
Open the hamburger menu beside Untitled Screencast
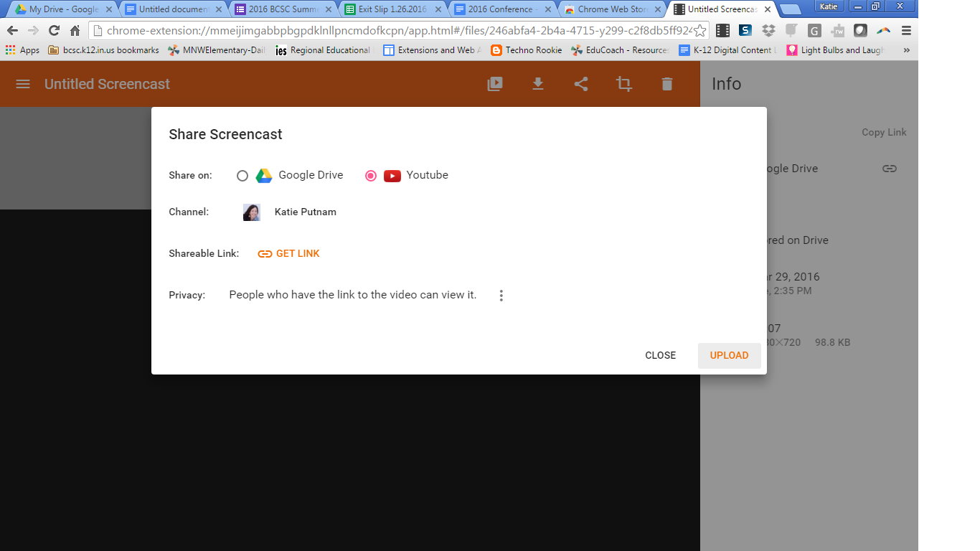tap(23, 84)
